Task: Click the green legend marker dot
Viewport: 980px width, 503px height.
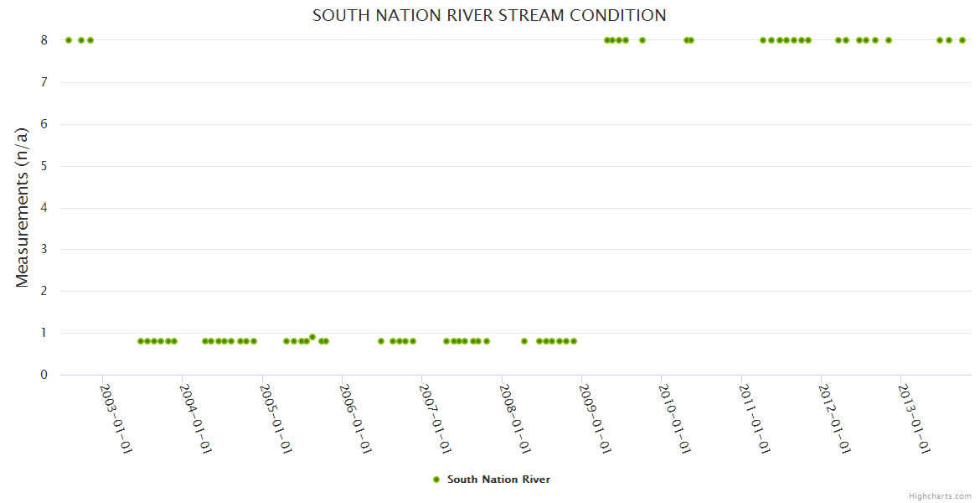Action: (436, 480)
